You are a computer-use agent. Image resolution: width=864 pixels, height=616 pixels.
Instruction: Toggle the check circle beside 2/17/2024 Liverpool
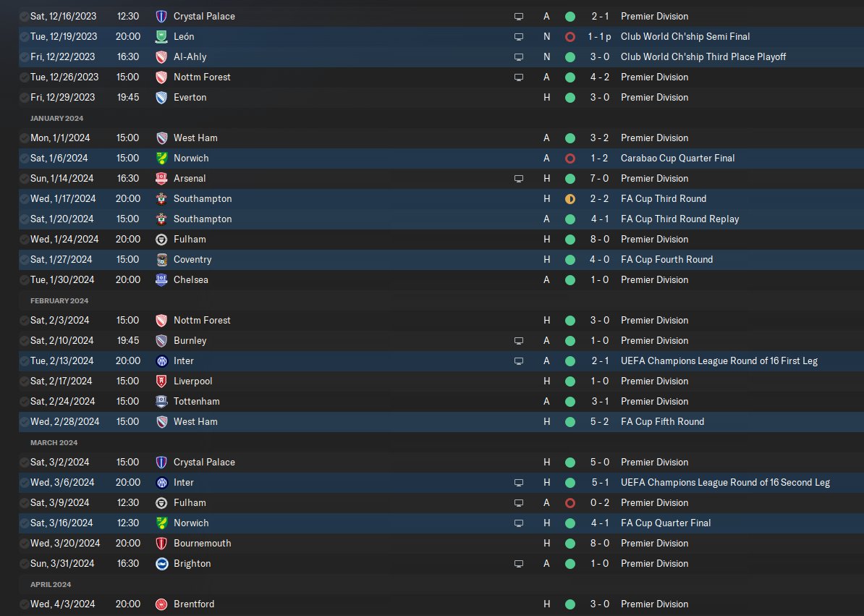pos(24,381)
